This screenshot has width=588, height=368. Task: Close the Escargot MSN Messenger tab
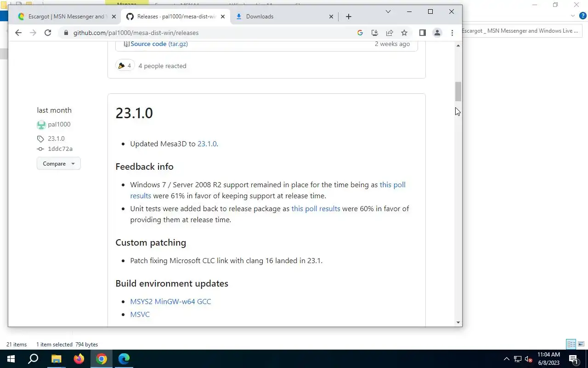pos(114,17)
